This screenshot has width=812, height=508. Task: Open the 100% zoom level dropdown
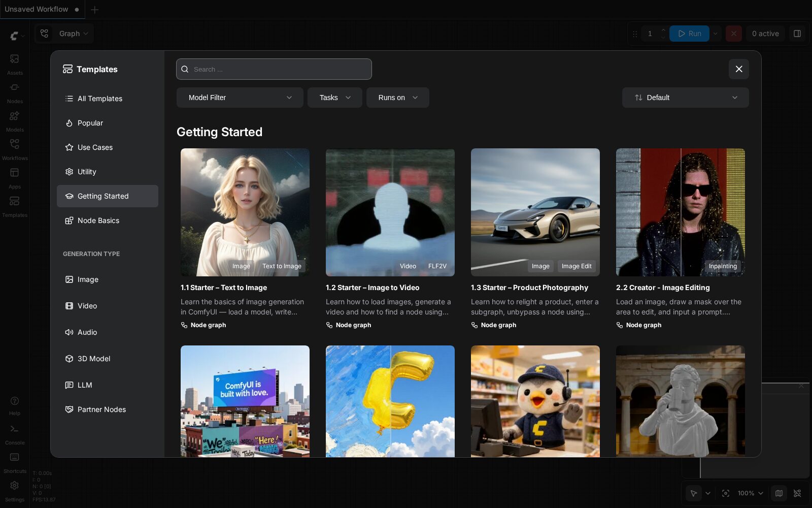[x=750, y=493]
